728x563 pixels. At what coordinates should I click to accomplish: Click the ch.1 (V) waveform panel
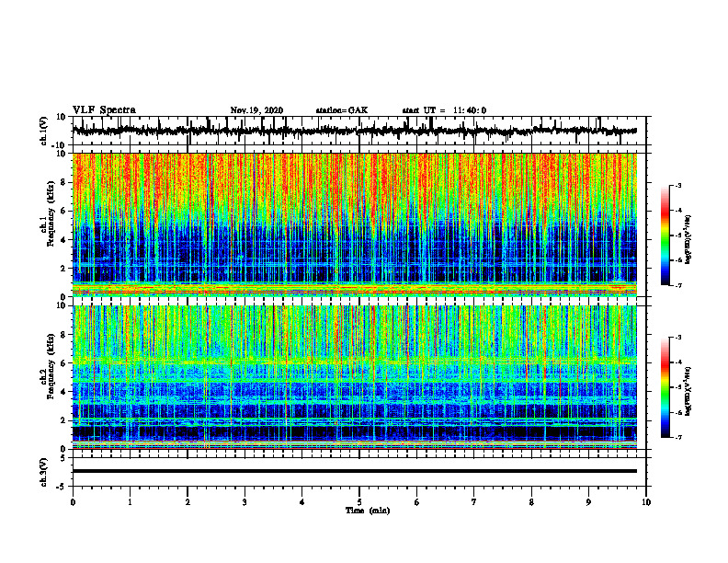click(358, 131)
